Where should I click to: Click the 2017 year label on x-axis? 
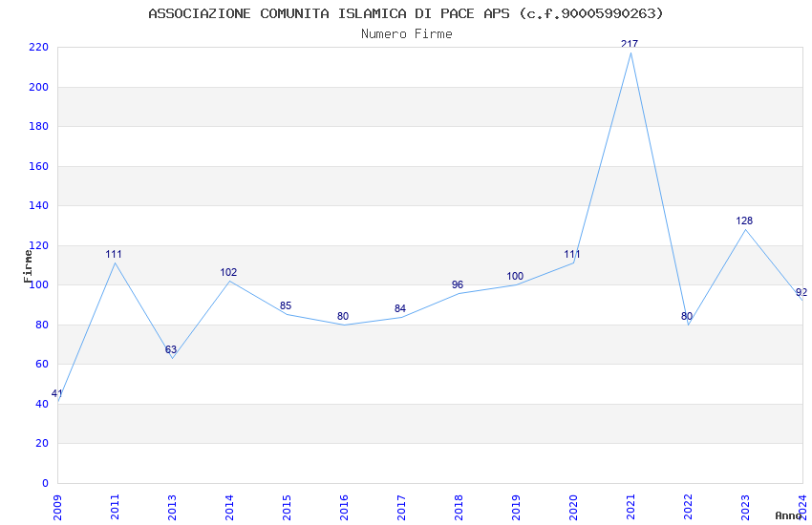point(401,508)
